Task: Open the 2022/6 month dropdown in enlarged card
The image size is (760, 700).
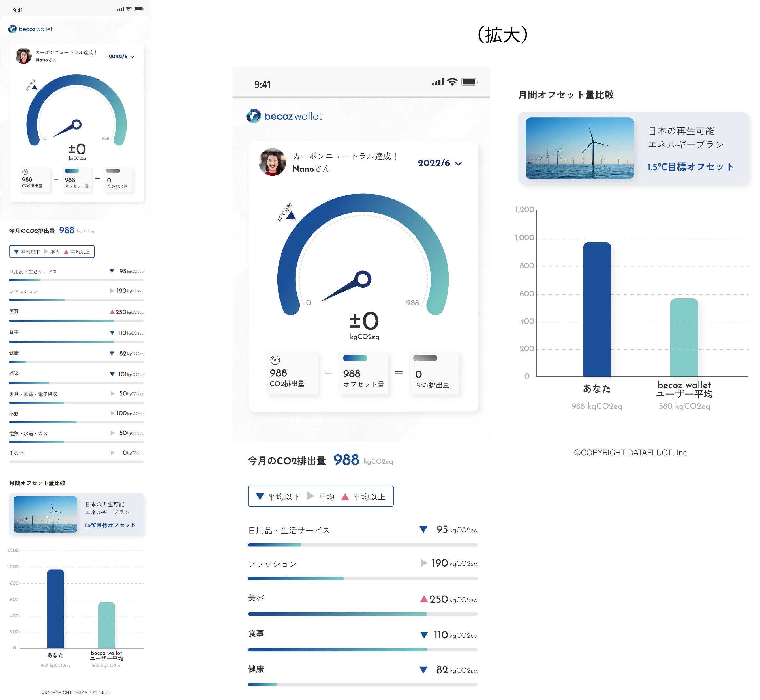Action: [434, 163]
